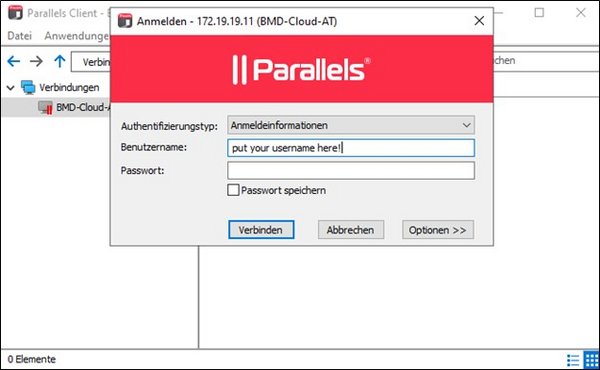Open the Anwendungen menu
Screen dimensions: 600x370
click(x=77, y=36)
